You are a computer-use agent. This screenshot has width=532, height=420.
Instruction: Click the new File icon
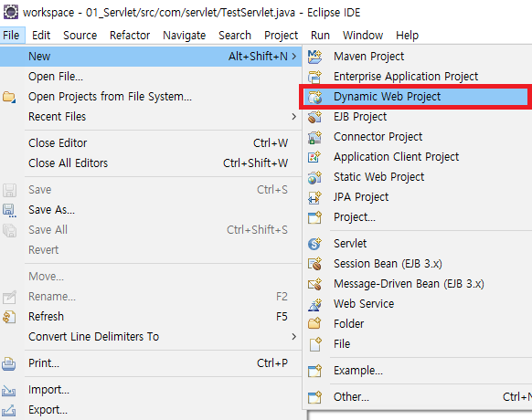point(315,343)
